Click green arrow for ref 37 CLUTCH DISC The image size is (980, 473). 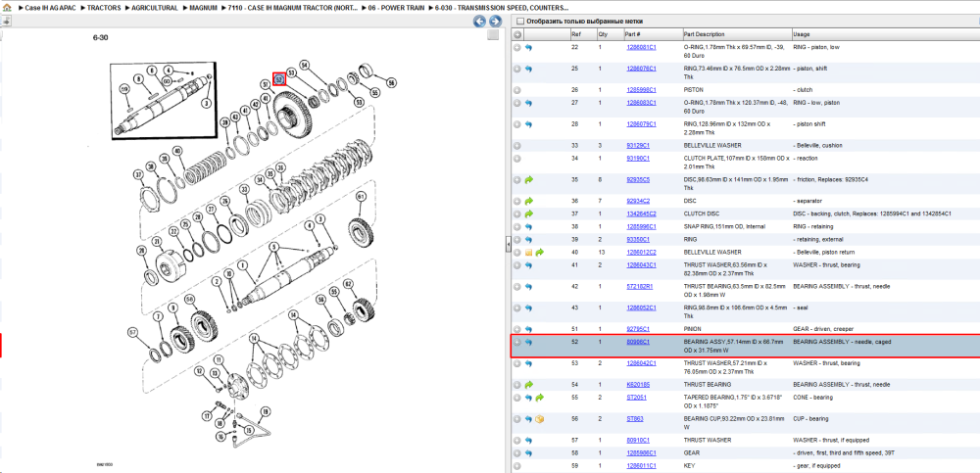coord(529,213)
